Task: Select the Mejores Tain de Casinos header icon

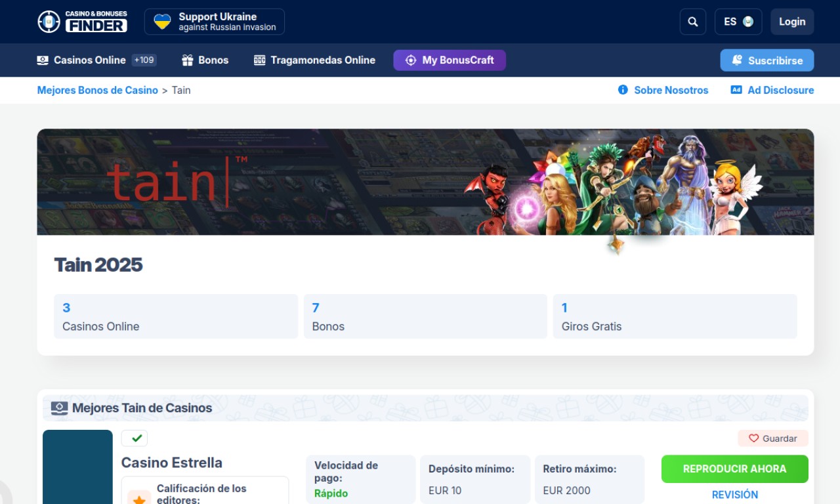Action: [x=59, y=408]
